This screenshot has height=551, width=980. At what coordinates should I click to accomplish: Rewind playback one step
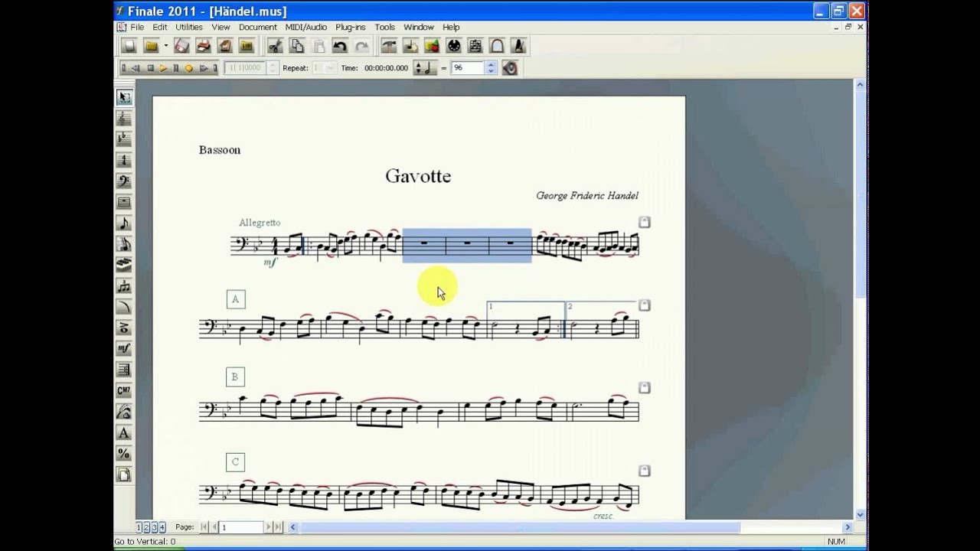(136, 68)
